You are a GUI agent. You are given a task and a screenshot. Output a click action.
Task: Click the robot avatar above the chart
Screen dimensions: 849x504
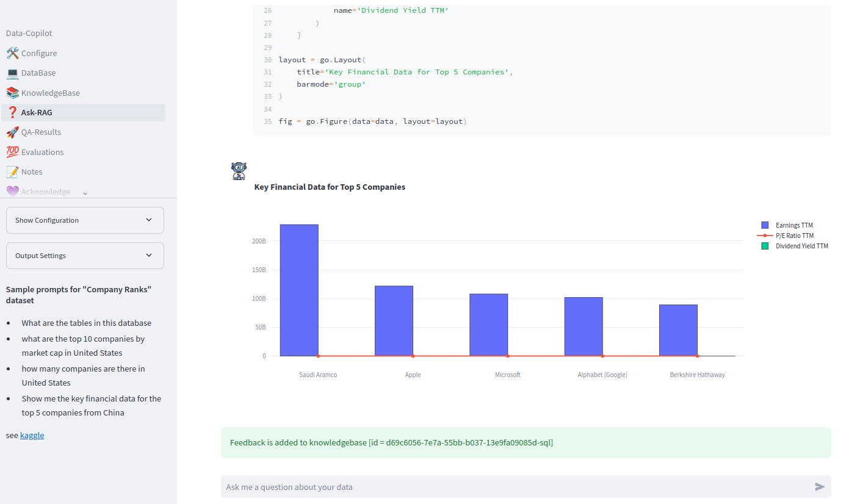tap(239, 171)
